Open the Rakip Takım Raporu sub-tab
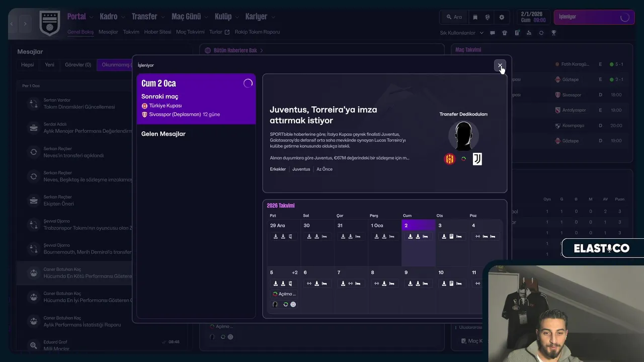Viewport: 644px width, 362px height. [257, 32]
